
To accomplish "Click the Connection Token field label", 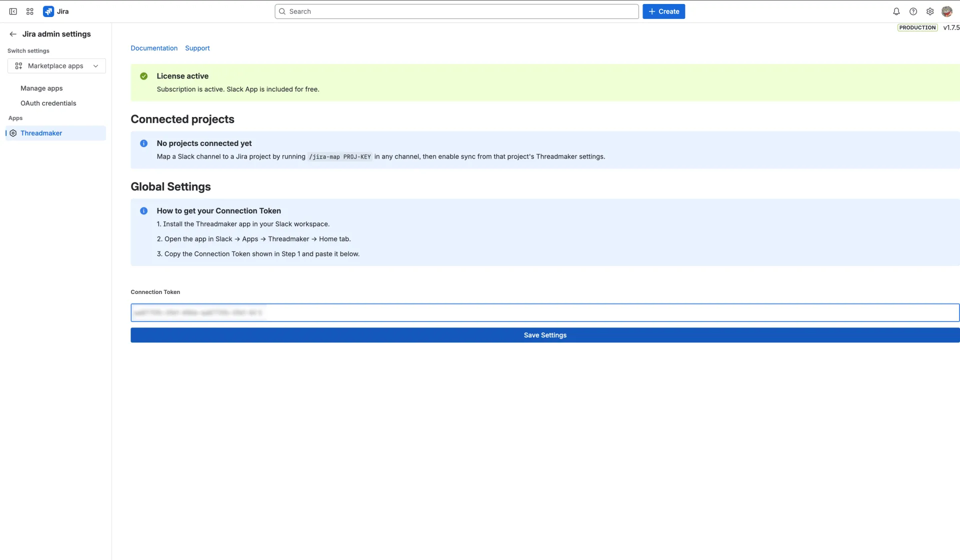I will tap(155, 292).
